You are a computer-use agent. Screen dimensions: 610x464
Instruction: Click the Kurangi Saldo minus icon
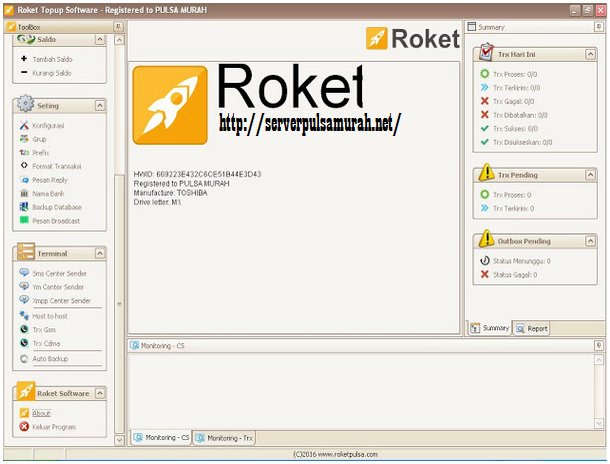coord(24,72)
